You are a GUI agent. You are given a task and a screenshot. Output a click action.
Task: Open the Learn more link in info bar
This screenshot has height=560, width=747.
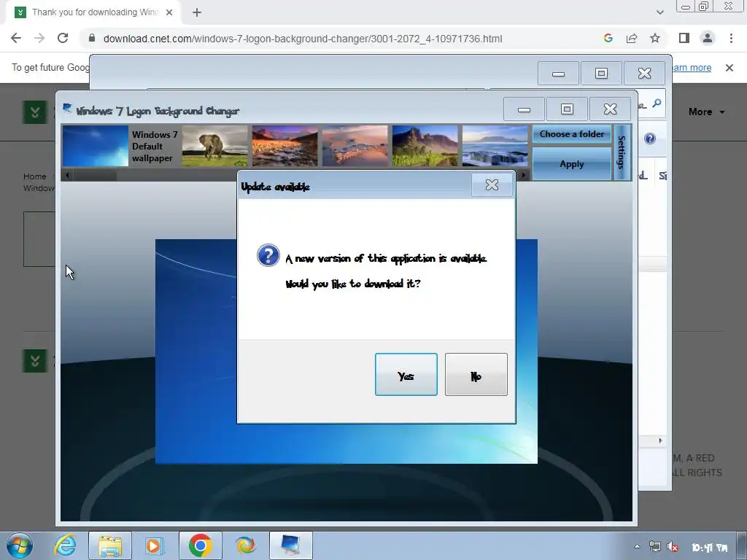pyautogui.click(x=691, y=68)
